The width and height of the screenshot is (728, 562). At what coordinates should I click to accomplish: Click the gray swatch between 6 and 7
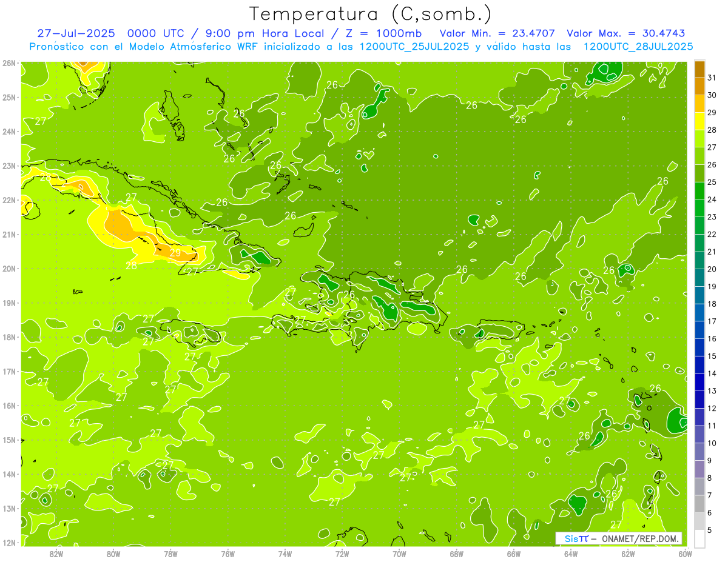tap(699, 504)
